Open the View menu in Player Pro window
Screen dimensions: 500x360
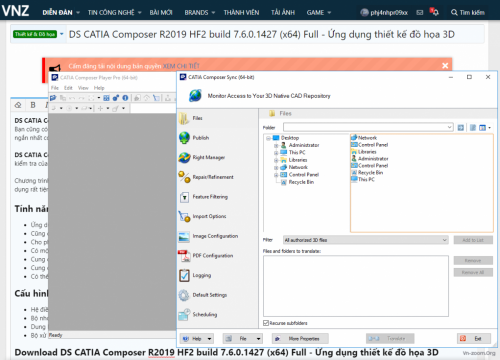(83, 88)
